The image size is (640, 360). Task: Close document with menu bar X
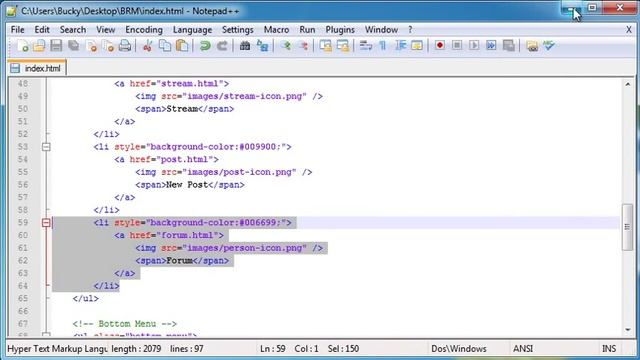point(629,30)
